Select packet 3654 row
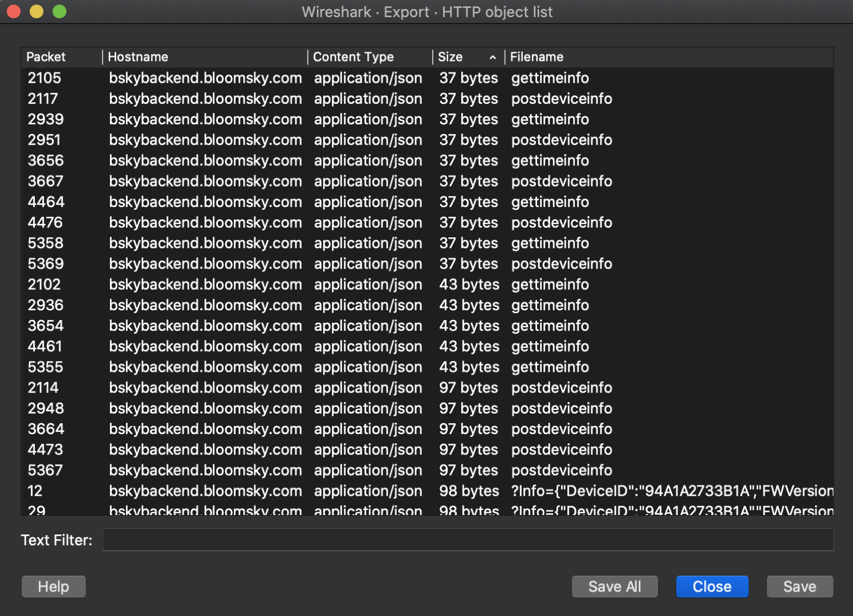This screenshot has width=853, height=616. tap(427, 326)
